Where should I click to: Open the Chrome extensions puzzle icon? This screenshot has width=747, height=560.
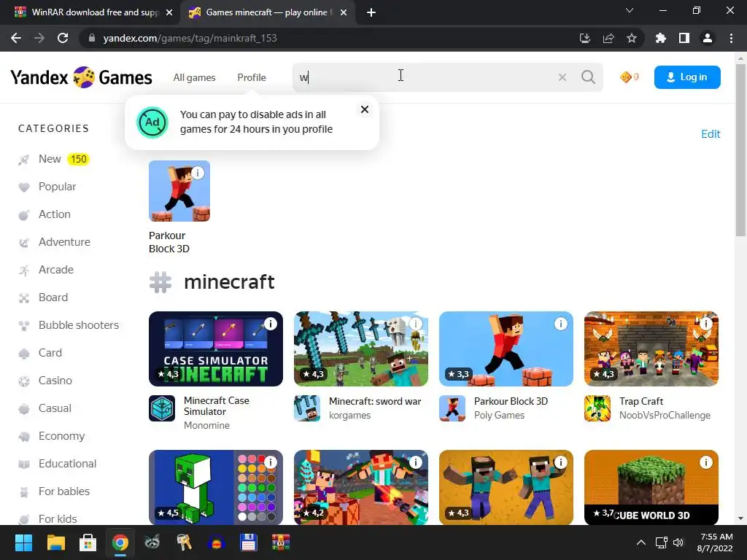pyautogui.click(x=660, y=38)
